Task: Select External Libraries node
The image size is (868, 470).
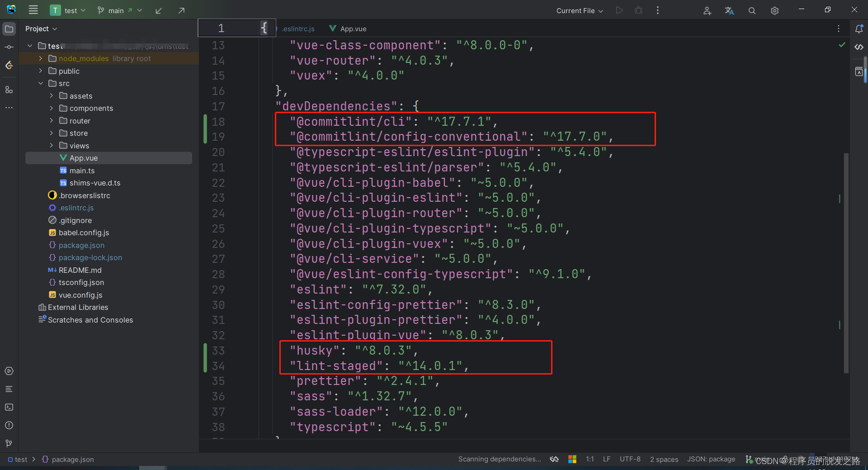Action: pos(78,307)
